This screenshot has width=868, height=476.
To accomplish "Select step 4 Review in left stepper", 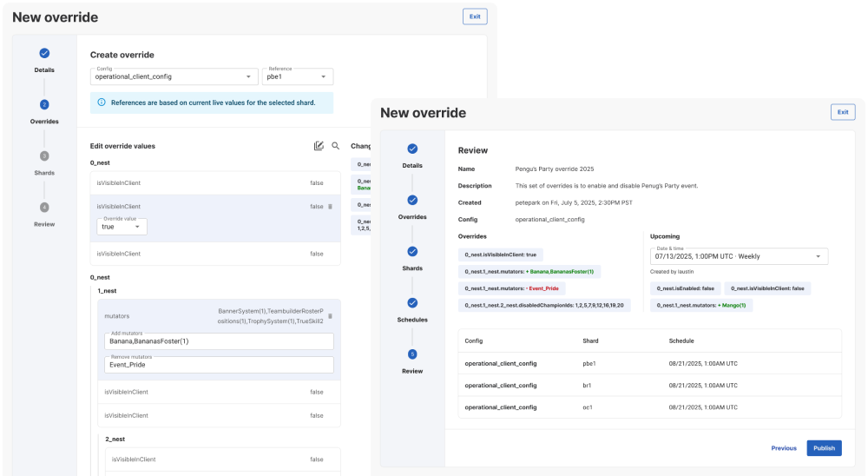I will [44, 208].
